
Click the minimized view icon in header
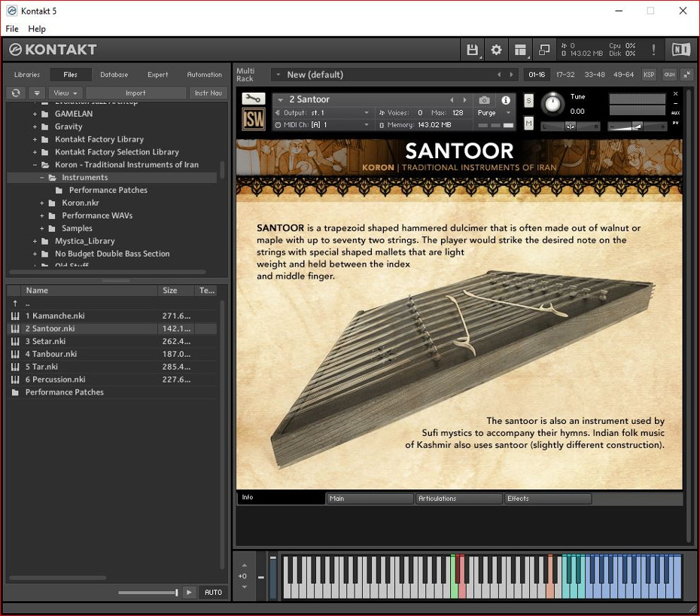click(543, 50)
